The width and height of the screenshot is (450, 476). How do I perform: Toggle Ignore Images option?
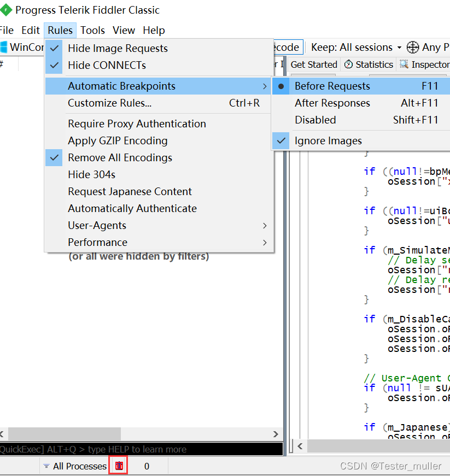pyautogui.click(x=361, y=141)
